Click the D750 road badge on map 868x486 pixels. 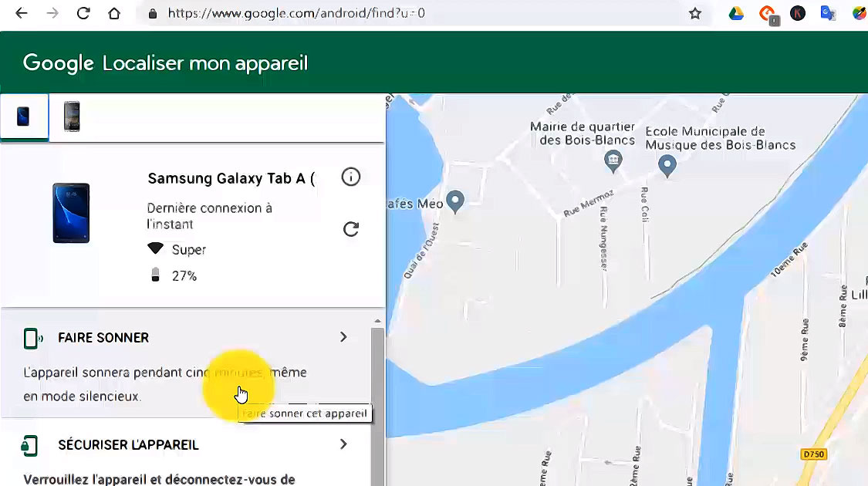(x=813, y=454)
